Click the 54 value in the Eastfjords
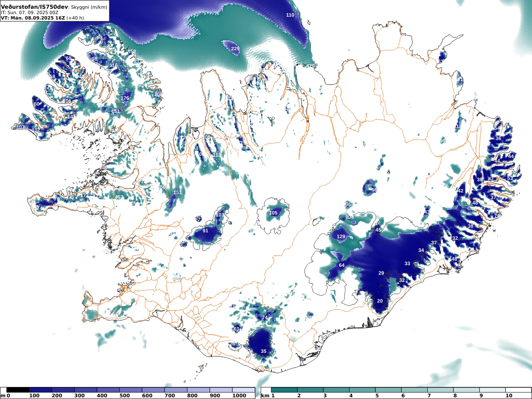The image size is (532, 399). [x=498, y=128]
